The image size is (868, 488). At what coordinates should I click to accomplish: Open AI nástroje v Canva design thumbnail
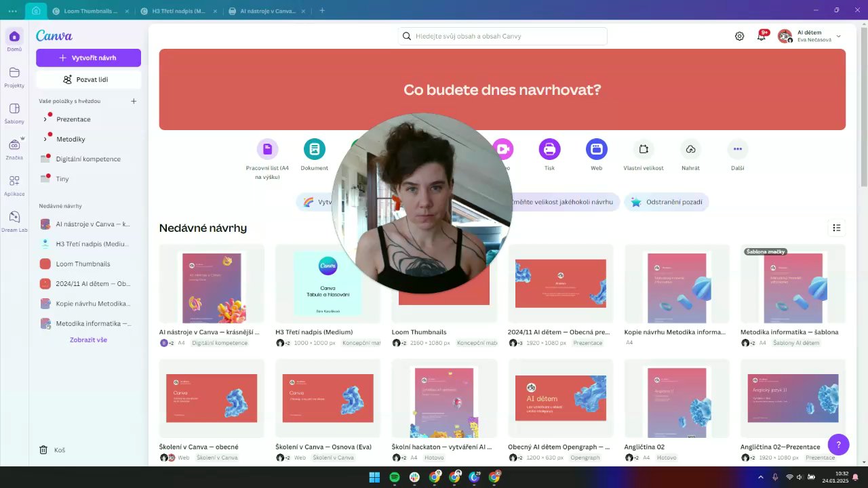pos(212,284)
